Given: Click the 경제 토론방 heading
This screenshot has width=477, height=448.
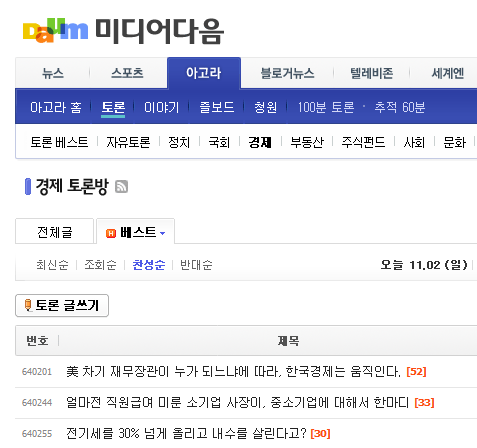Looking at the screenshot, I should click(x=72, y=186).
